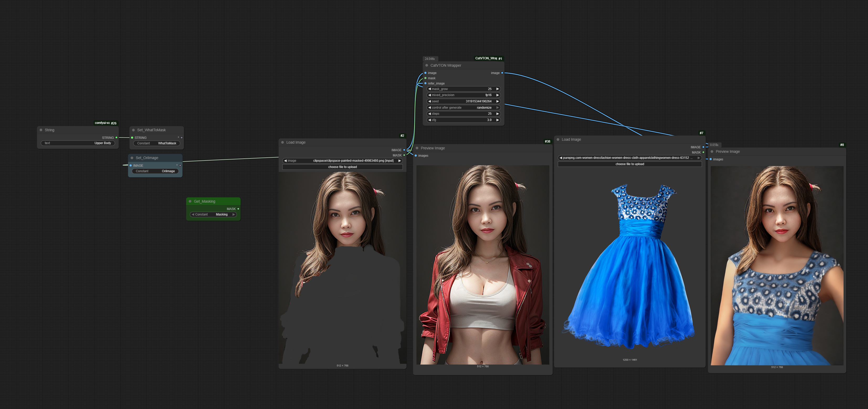The width and height of the screenshot is (868, 409).
Task: Click the IMAGE input socket on Set_OriImage
Action: point(131,166)
